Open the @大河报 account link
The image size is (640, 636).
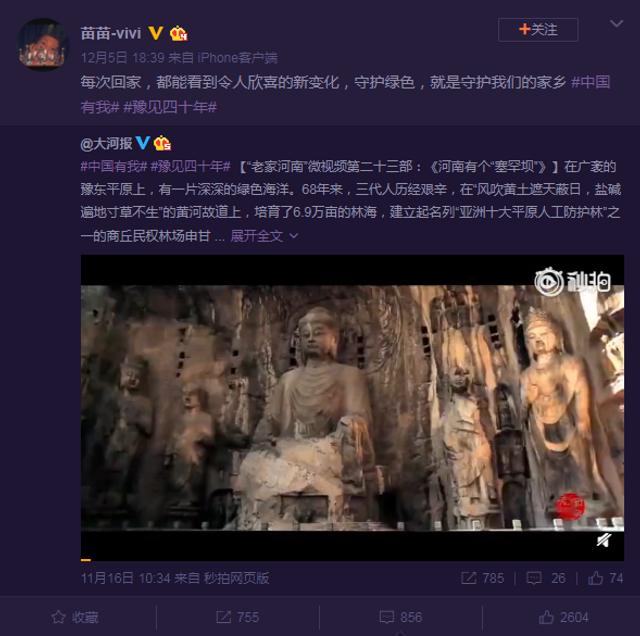[107, 144]
